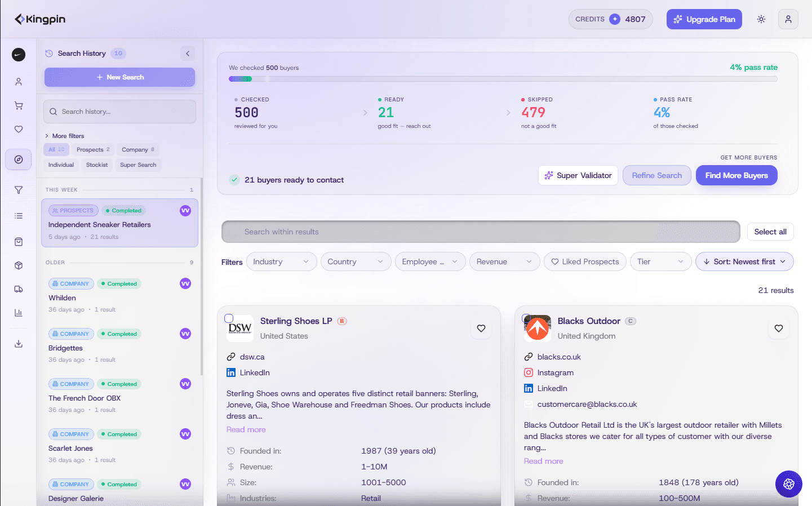Screen dimensions: 812x506
Task: Expand More filters in Search History
Action: pyautogui.click(x=65, y=136)
